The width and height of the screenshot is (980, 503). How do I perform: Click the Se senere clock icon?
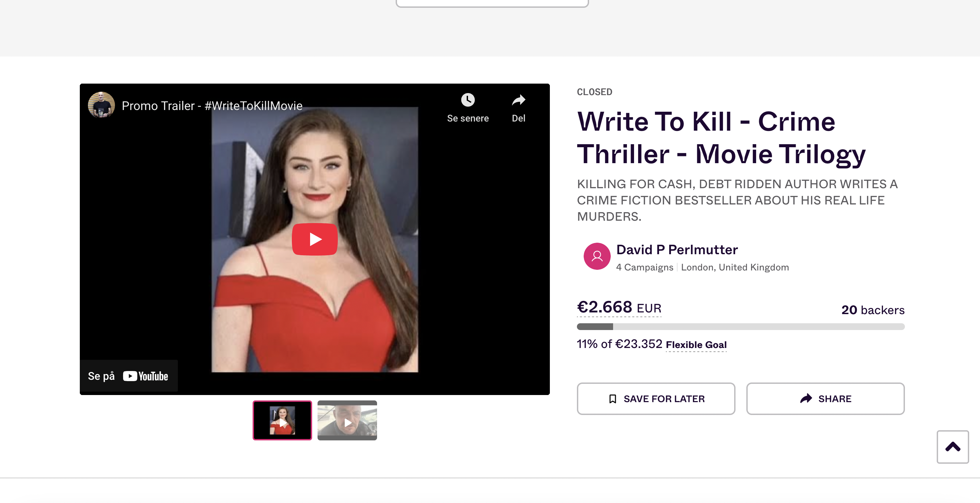468,100
